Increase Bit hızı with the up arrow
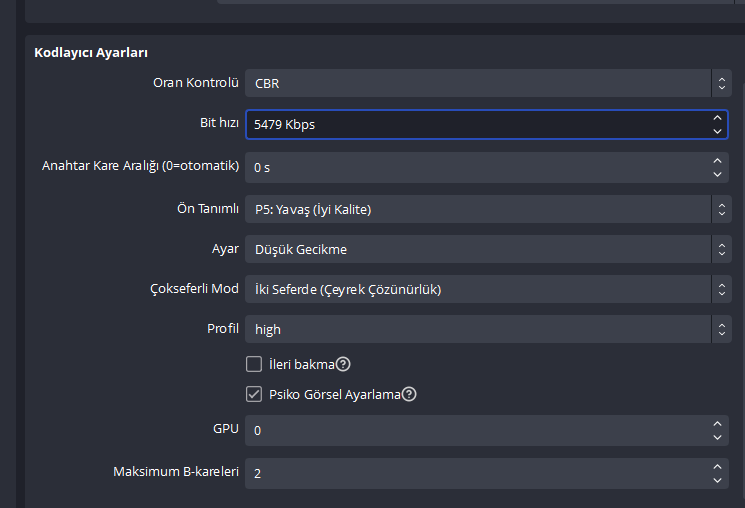This screenshot has height=508, width=745. click(718, 118)
